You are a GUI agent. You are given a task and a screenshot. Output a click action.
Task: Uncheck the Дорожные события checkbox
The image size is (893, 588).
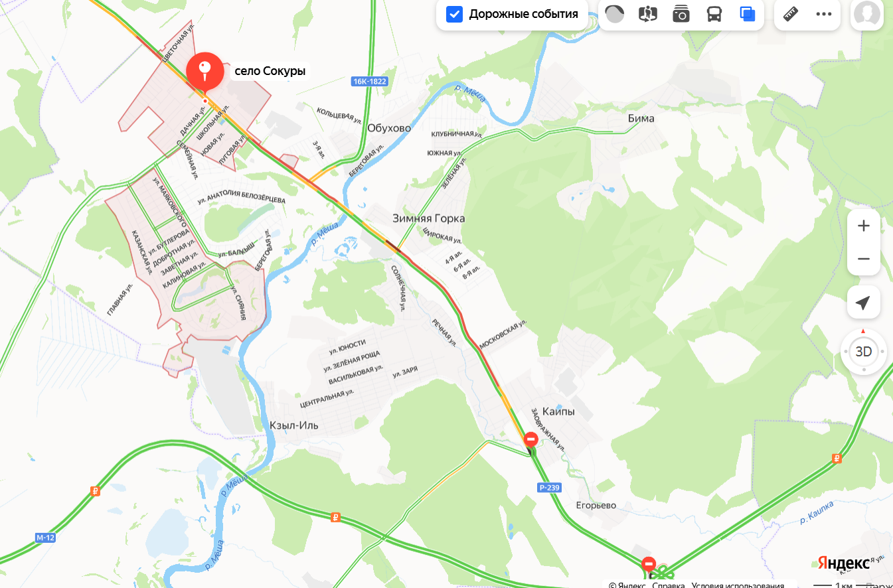[x=454, y=14]
